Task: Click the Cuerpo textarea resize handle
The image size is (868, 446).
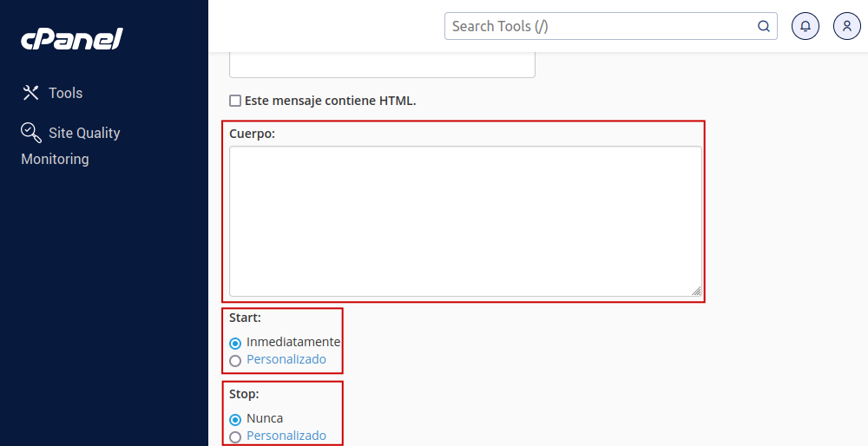Action: click(x=696, y=292)
